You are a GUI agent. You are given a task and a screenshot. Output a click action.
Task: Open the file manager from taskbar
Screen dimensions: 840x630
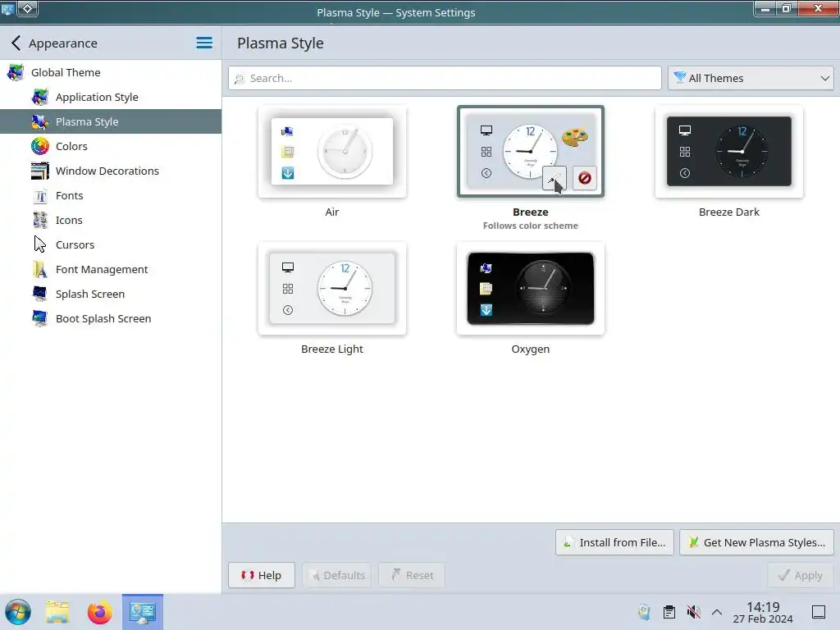click(57, 612)
